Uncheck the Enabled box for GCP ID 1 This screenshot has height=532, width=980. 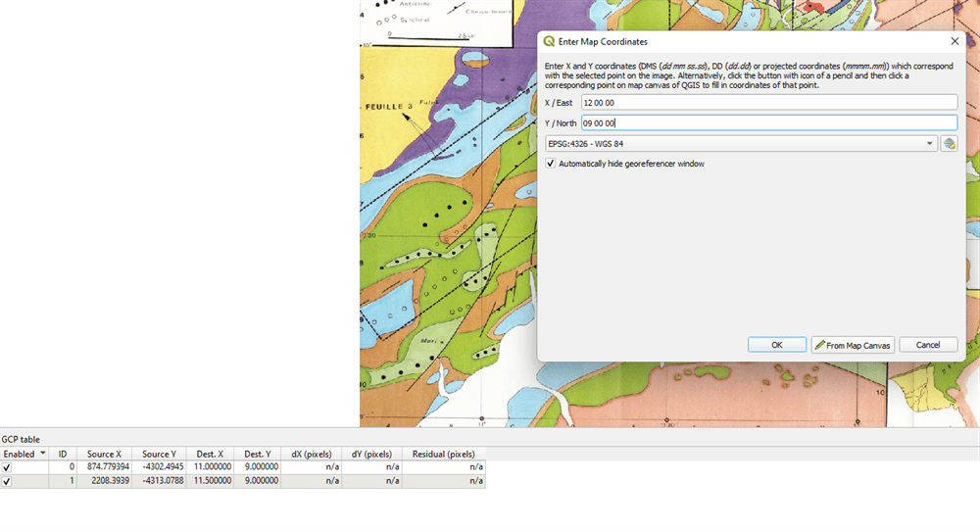click(8, 482)
